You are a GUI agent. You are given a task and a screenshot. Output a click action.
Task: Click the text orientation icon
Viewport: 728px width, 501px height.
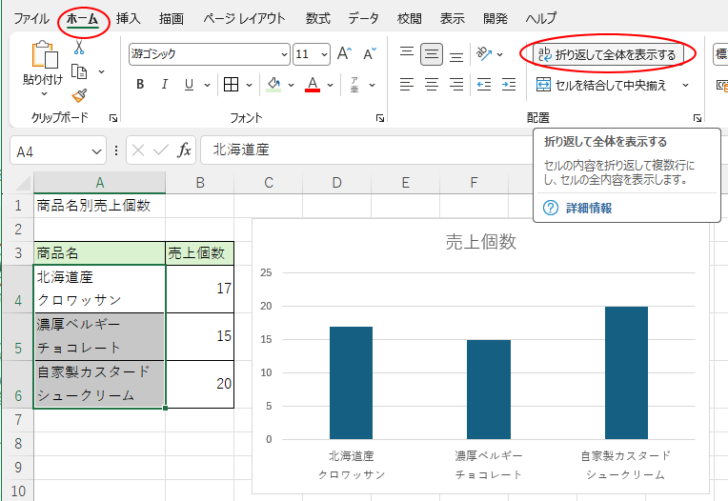[484, 54]
